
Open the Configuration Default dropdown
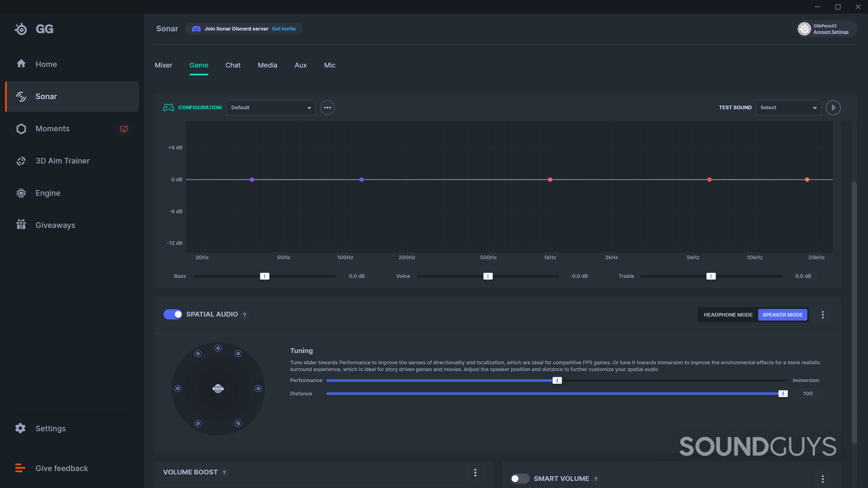click(271, 108)
